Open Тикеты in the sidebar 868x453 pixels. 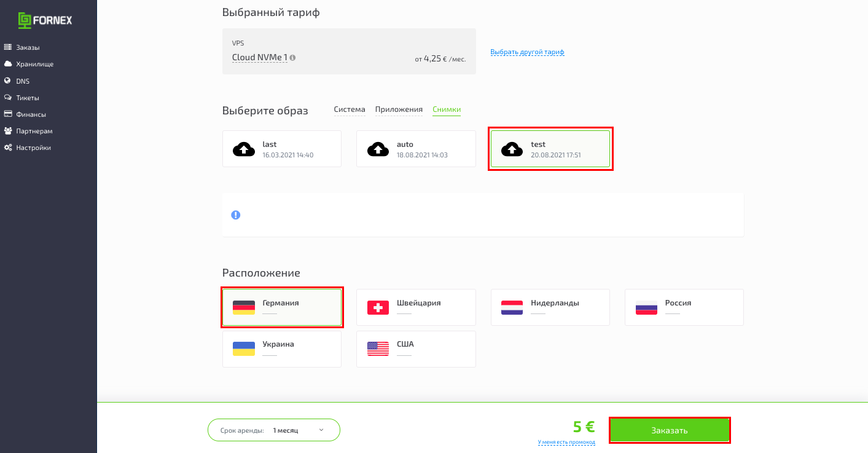tap(28, 98)
